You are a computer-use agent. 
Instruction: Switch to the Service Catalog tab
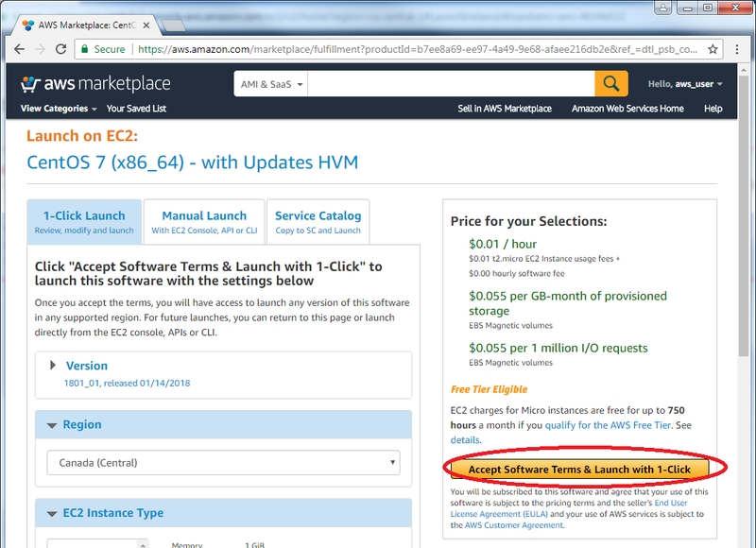pyautogui.click(x=318, y=222)
